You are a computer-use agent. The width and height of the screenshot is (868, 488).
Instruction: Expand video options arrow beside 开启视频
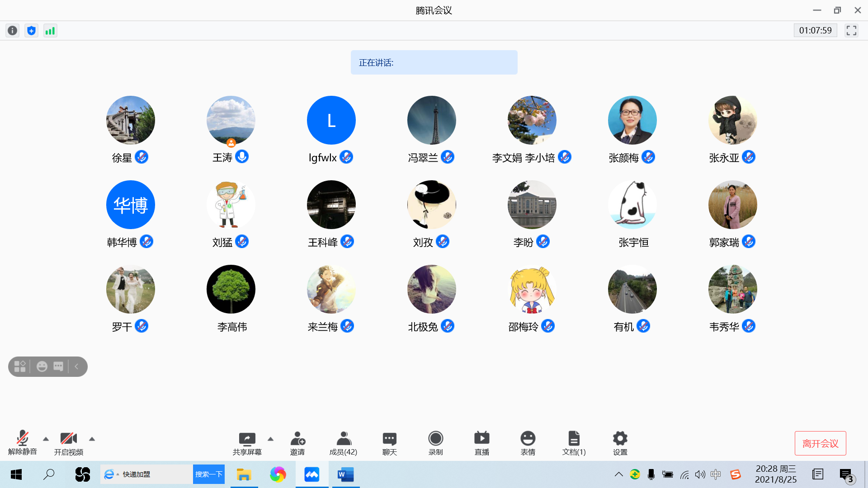click(92, 439)
